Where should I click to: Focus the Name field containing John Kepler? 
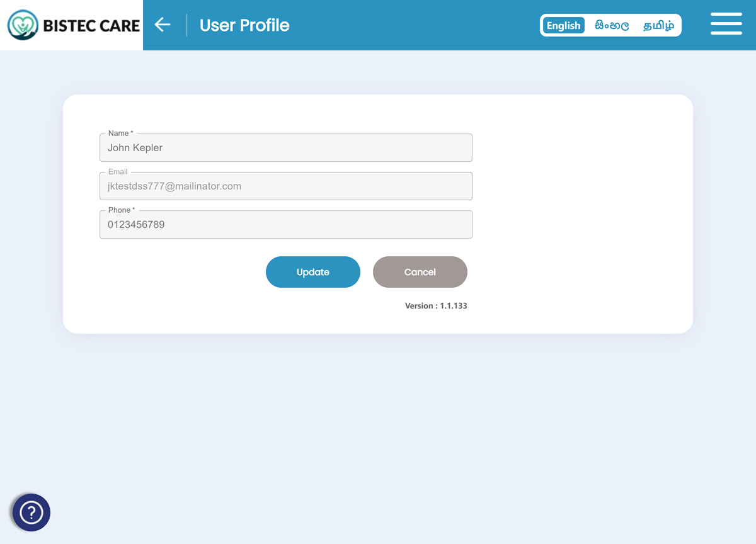point(285,148)
